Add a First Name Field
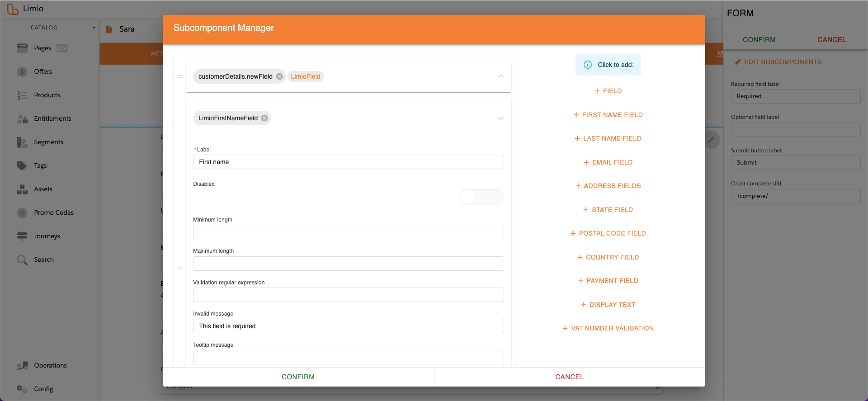This screenshot has width=868, height=401. click(x=608, y=115)
